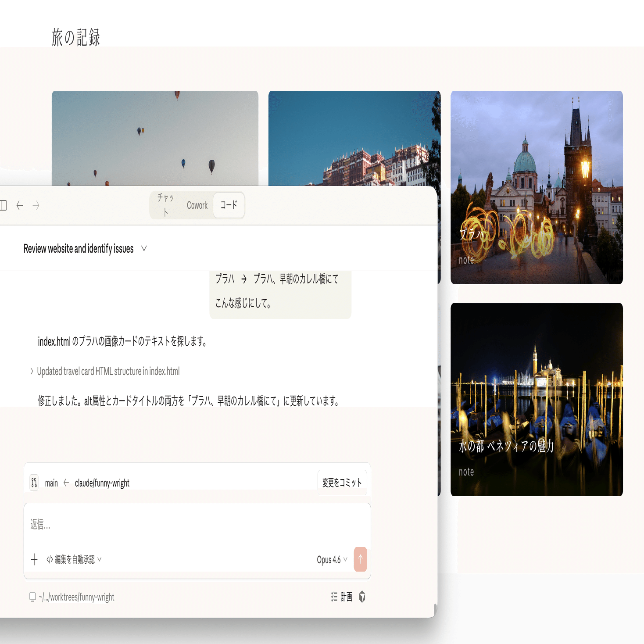Toggle 編集を自動承認 auto-approve setting
The width and height of the screenshot is (644, 644).
(75, 559)
